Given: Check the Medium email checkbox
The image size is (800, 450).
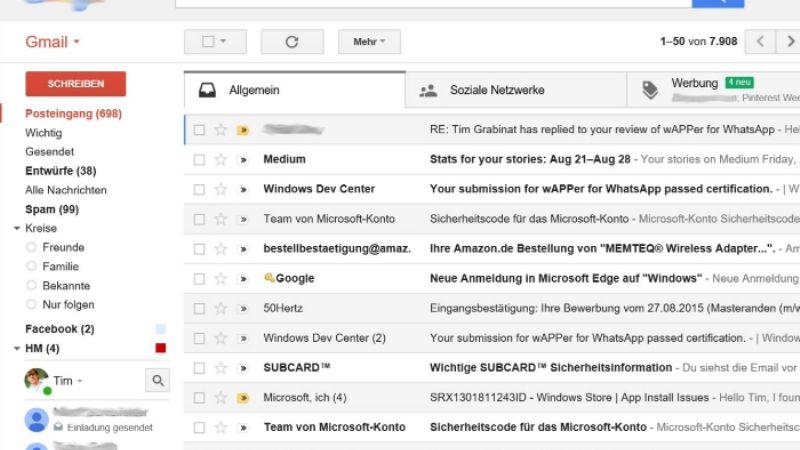Looking at the screenshot, I should click(x=199, y=160).
